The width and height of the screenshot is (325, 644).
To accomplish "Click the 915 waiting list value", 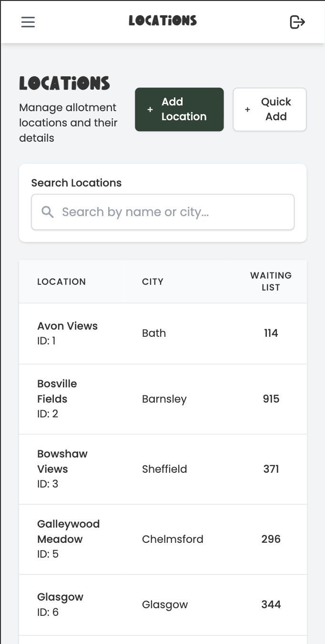I will point(271,399).
